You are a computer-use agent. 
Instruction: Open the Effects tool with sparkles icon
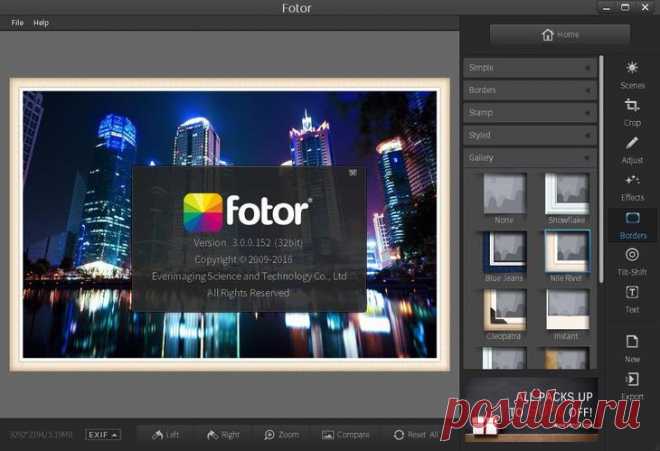click(632, 187)
